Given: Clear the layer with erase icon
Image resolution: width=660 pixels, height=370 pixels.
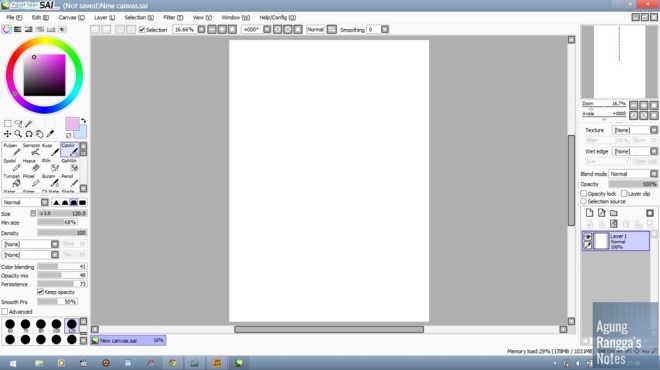Looking at the screenshot, I should click(x=614, y=224).
